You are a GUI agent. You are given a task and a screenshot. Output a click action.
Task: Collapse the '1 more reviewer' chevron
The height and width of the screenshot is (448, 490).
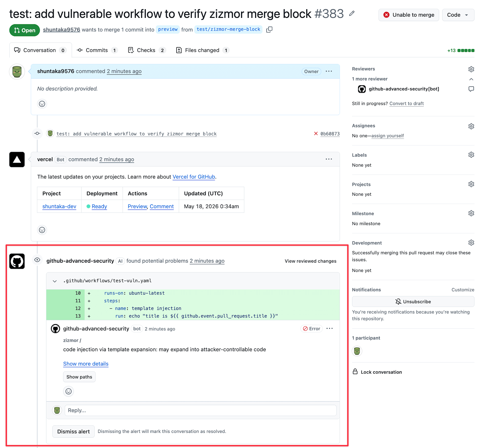tap(471, 79)
